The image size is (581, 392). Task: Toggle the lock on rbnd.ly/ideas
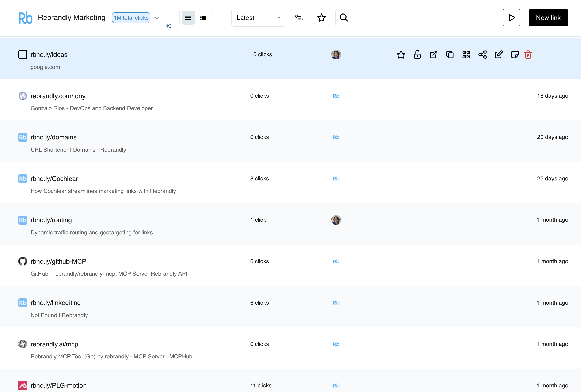pos(417,54)
